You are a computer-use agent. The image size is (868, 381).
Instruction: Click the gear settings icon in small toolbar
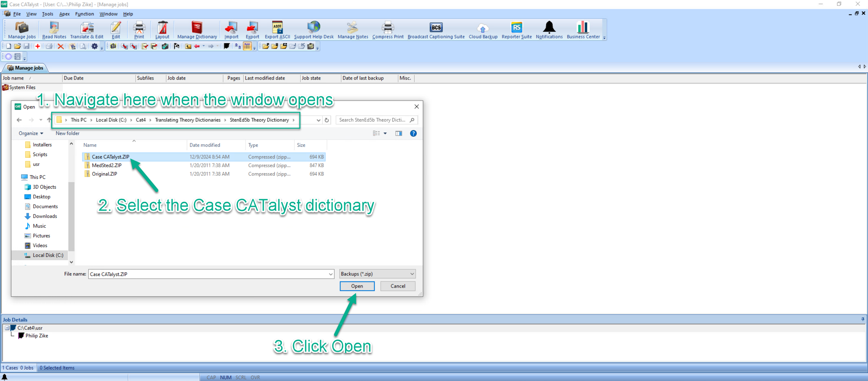[x=95, y=46]
